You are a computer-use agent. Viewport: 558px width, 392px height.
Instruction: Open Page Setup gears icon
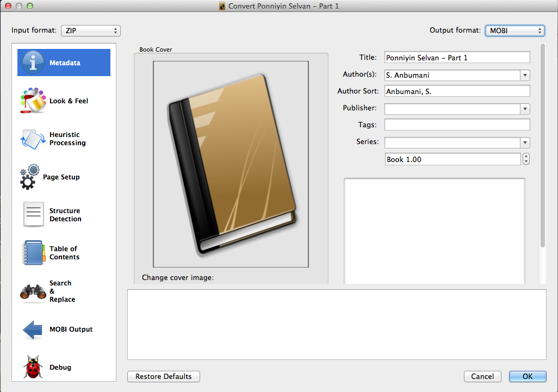[x=30, y=177]
